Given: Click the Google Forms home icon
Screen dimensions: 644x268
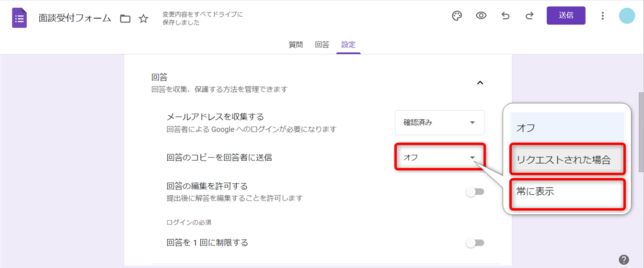Looking at the screenshot, I should coord(19,19).
